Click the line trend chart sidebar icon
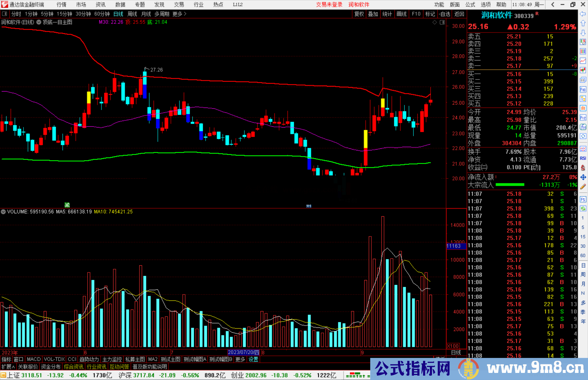Viewport: 588px width, 380px height. (x=583, y=61)
